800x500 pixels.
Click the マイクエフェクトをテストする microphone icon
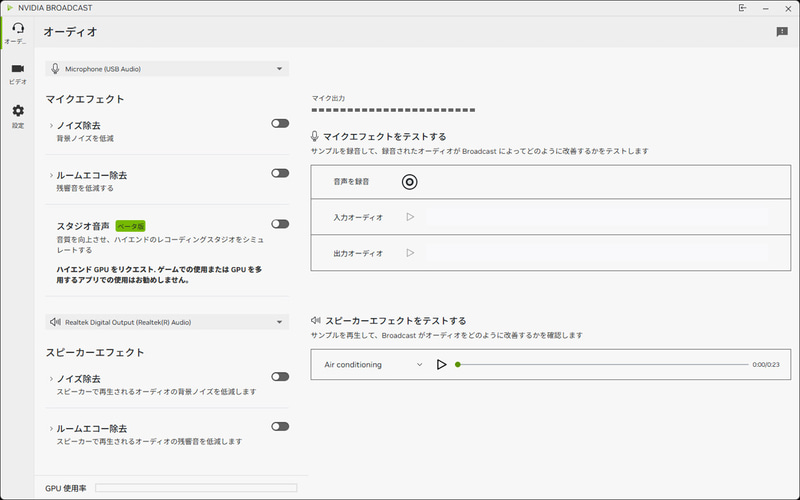pos(315,136)
